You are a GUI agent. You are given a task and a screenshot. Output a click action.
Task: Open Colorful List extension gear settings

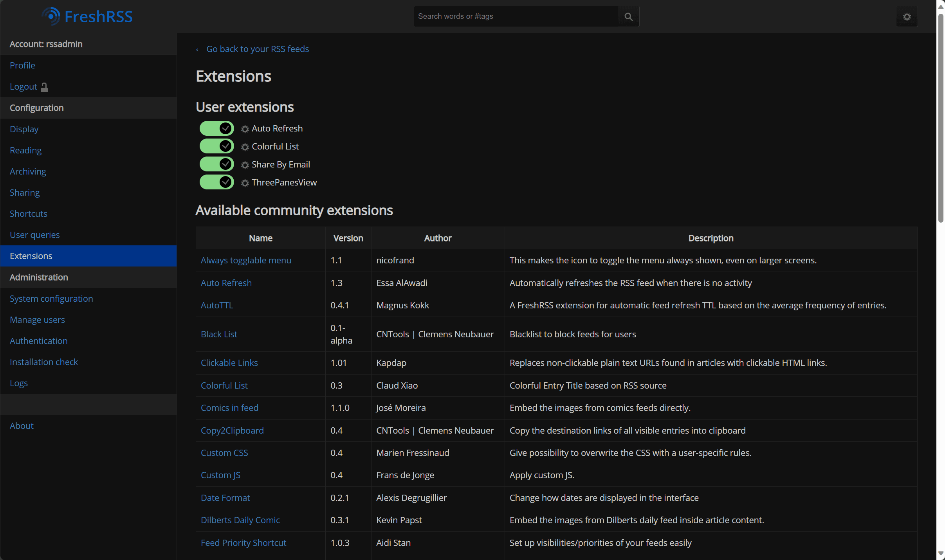pyautogui.click(x=245, y=147)
